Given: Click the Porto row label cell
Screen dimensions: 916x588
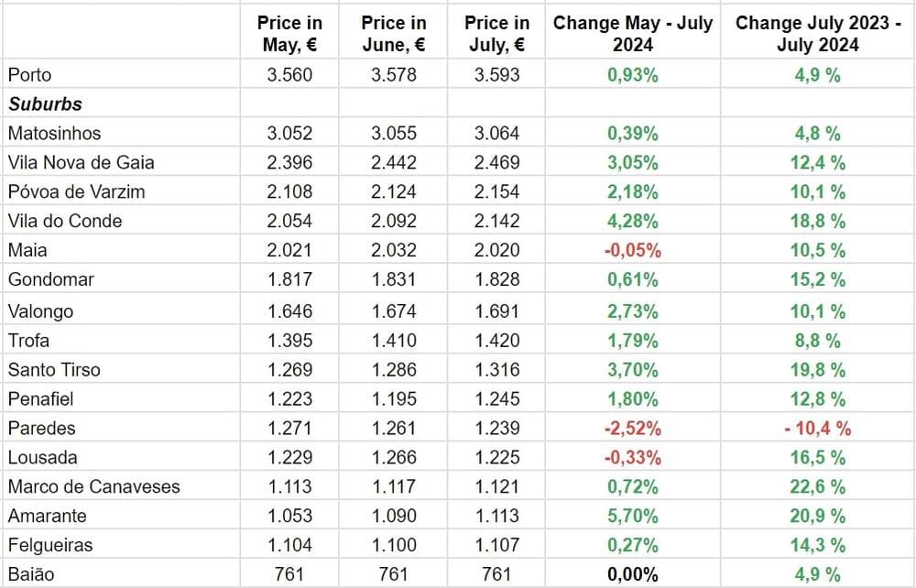Looking at the screenshot, I should [29, 74].
